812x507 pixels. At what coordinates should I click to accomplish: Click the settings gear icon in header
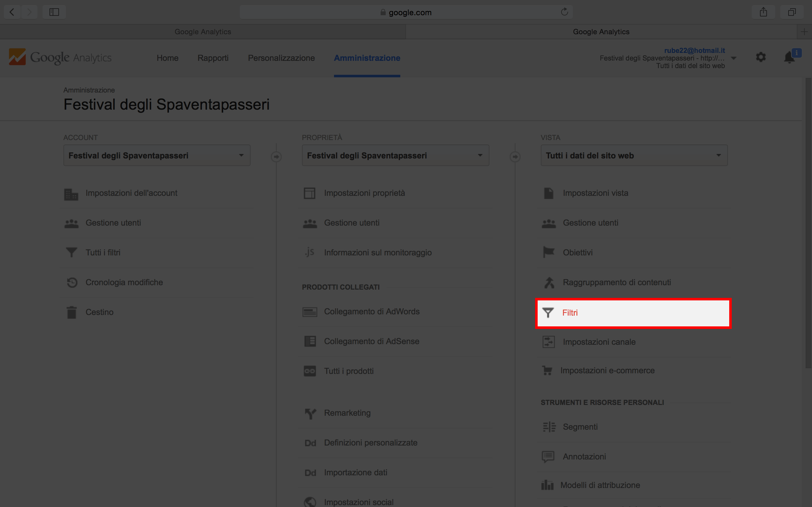(x=760, y=57)
